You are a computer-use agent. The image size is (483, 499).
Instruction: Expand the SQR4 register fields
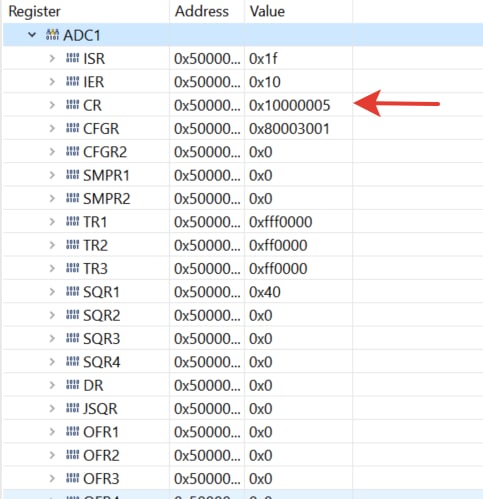click(x=52, y=362)
